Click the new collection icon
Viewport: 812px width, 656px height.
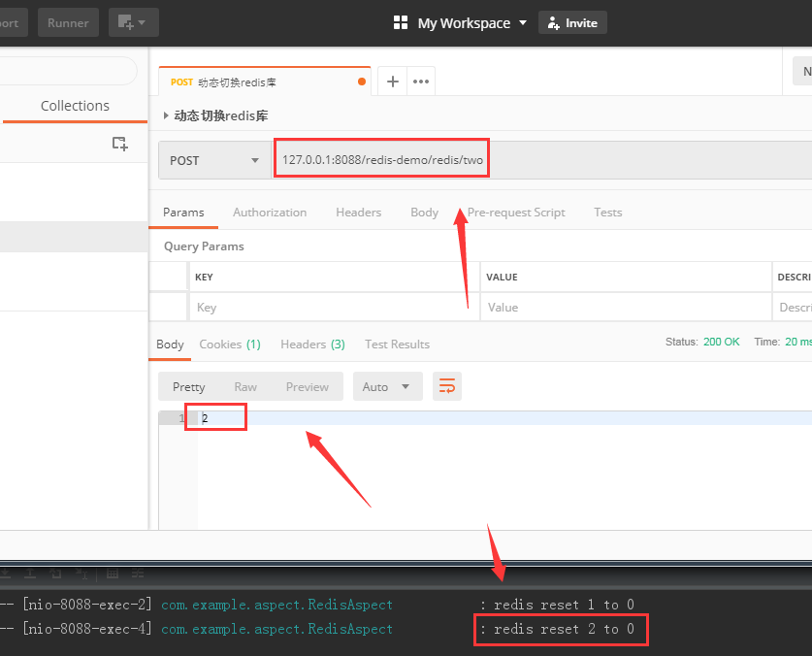pos(119,144)
